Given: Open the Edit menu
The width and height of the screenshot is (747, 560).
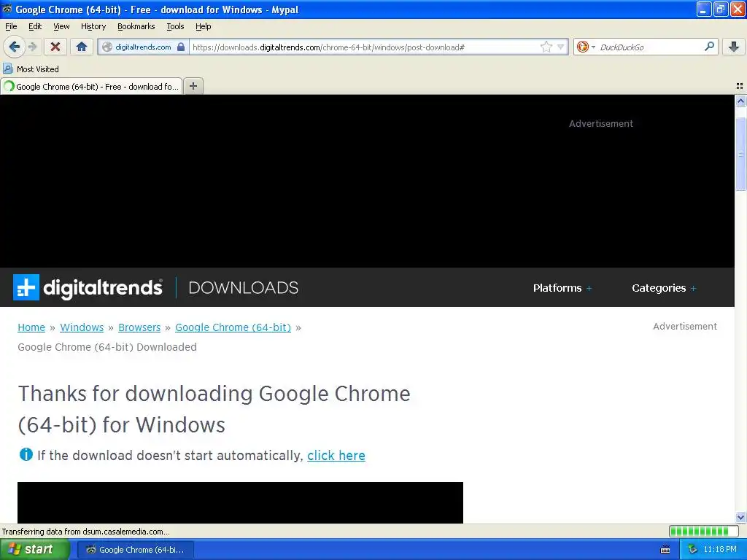Looking at the screenshot, I should point(35,26).
